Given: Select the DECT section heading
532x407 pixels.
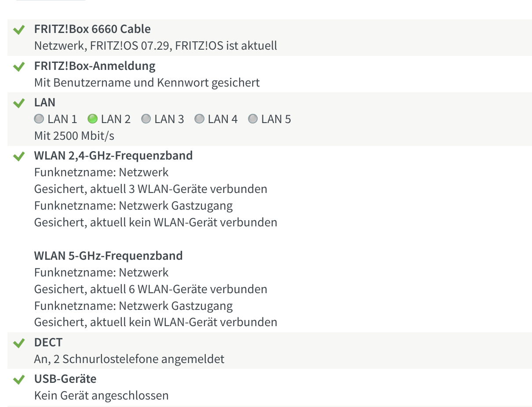Looking at the screenshot, I should click(48, 342).
